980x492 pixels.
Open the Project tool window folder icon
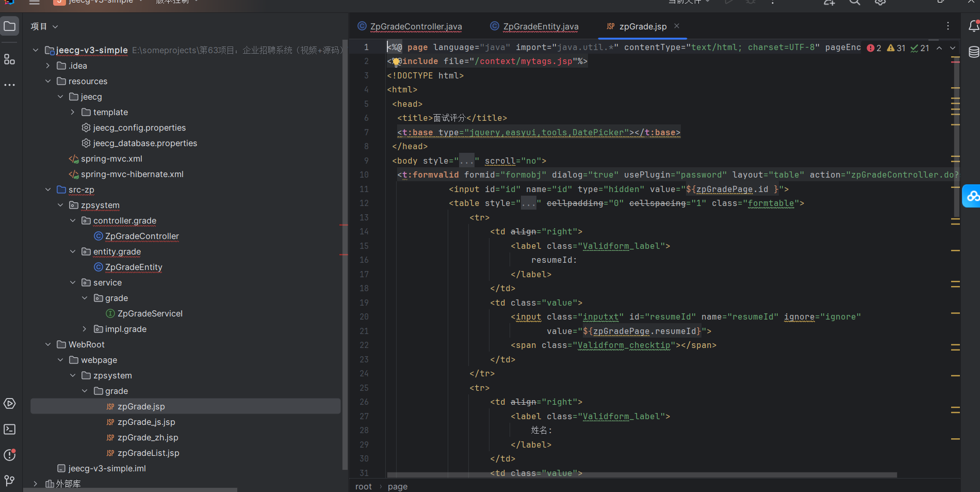10,26
